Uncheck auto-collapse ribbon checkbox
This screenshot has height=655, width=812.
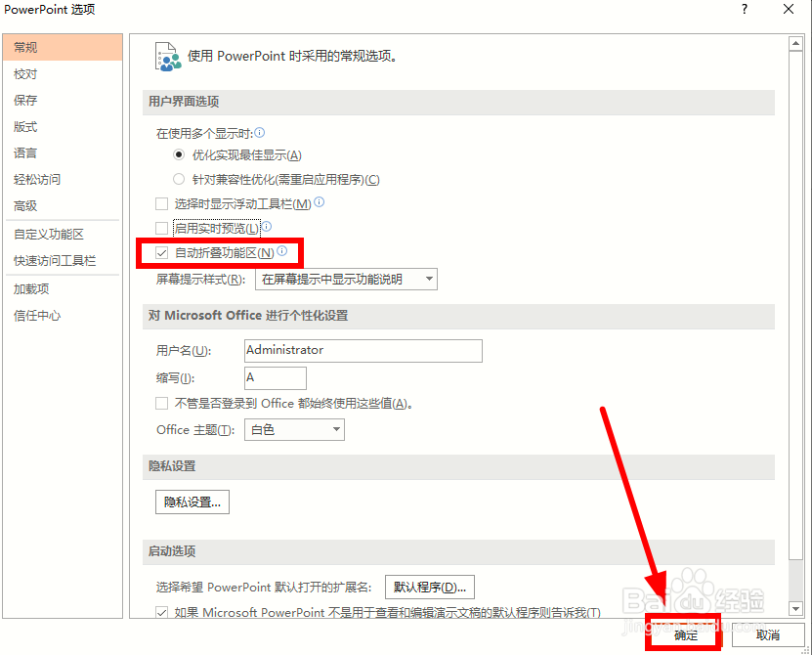tap(161, 253)
